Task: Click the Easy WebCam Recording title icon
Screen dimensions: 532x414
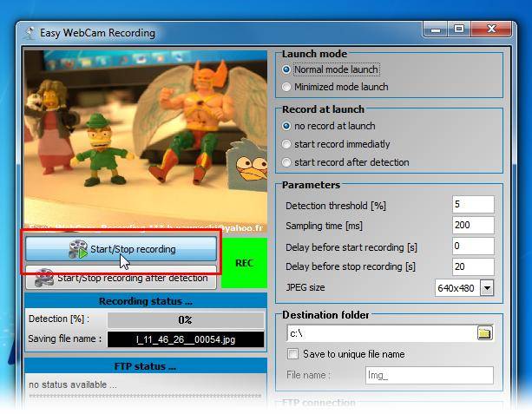Action: point(30,33)
